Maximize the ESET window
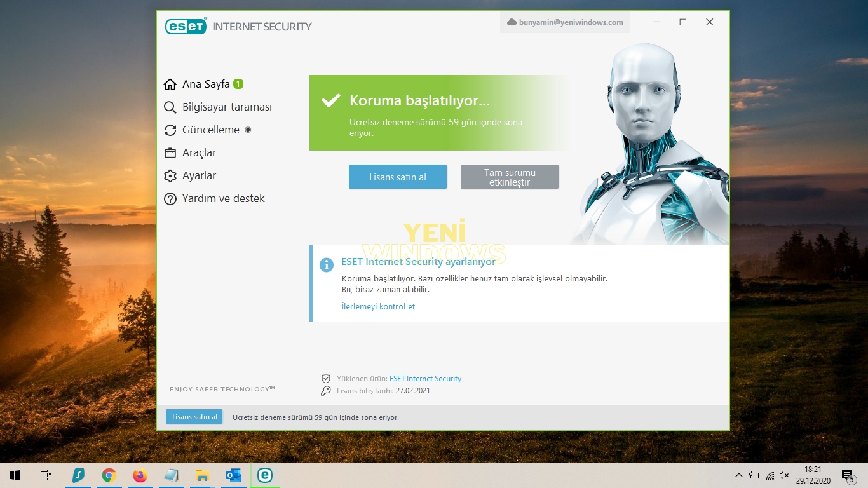The width and height of the screenshot is (868, 488). tap(683, 22)
